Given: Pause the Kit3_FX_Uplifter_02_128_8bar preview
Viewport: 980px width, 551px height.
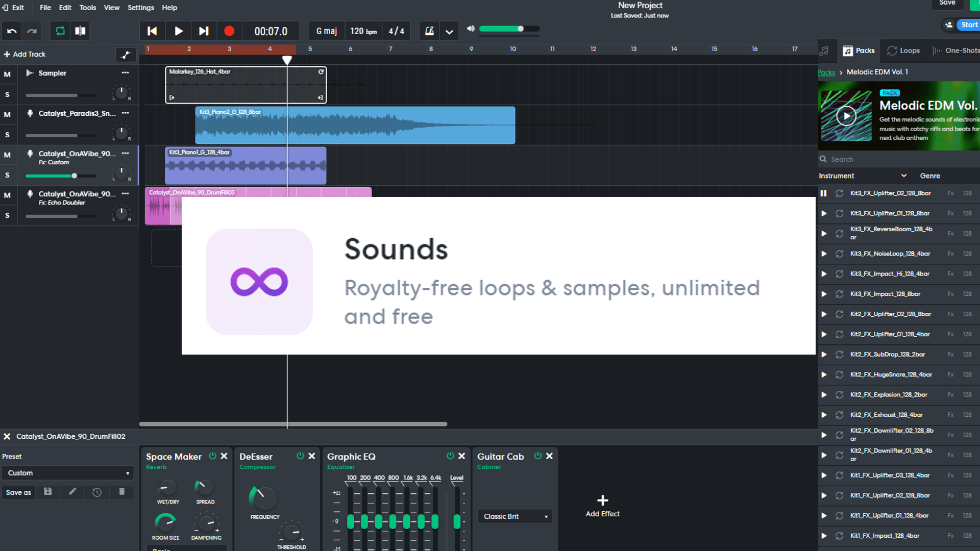Looking at the screenshot, I should (x=823, y=193).
